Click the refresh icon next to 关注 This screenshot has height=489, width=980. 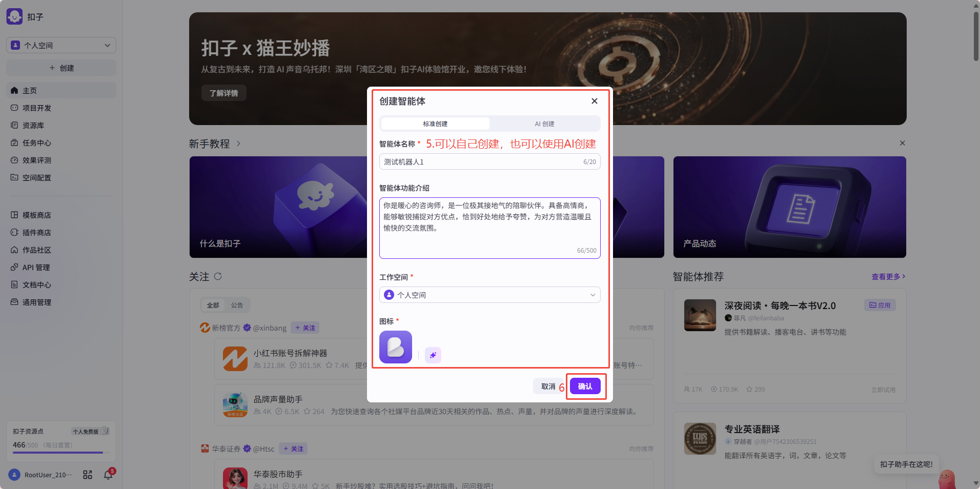pyautogui.click(x=218, y=276)
